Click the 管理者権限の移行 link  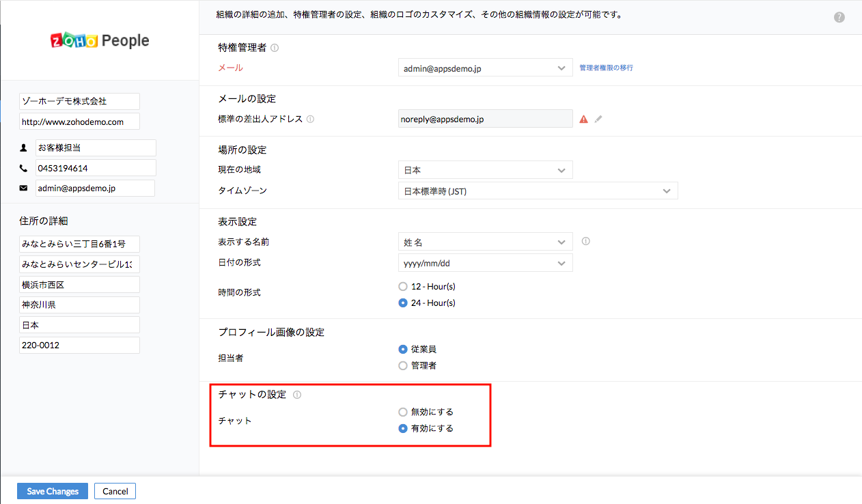point(606,68)
